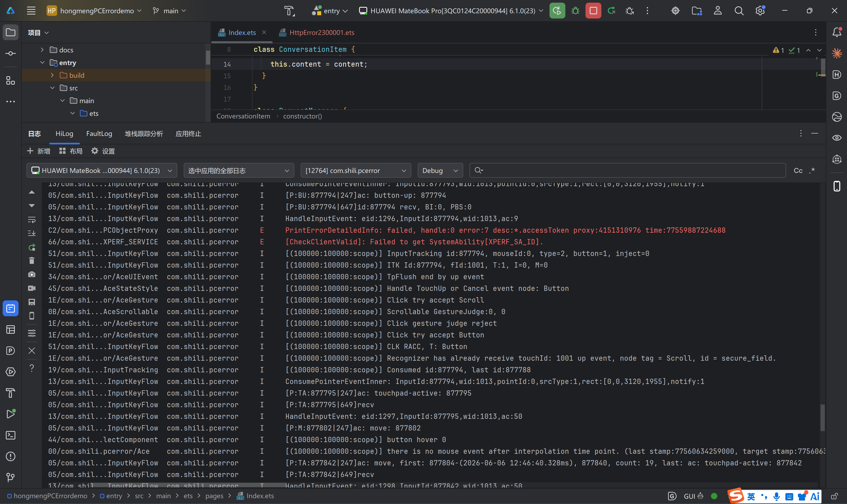Start debugging with the bug icon
Screen dimensions: 847x504
point(575,11)
